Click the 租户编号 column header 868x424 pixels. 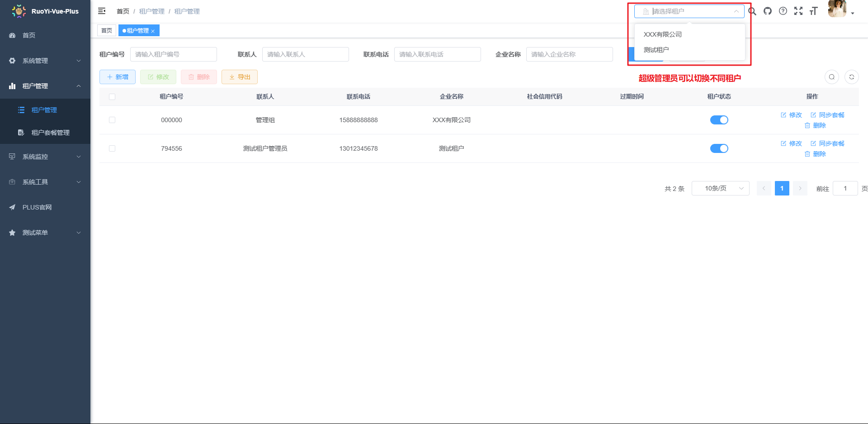click(171, 97)
